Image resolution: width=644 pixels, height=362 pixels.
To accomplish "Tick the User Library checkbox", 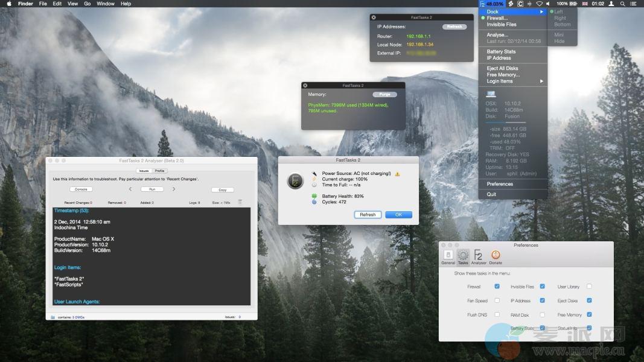I will click(x=589, y=287).
